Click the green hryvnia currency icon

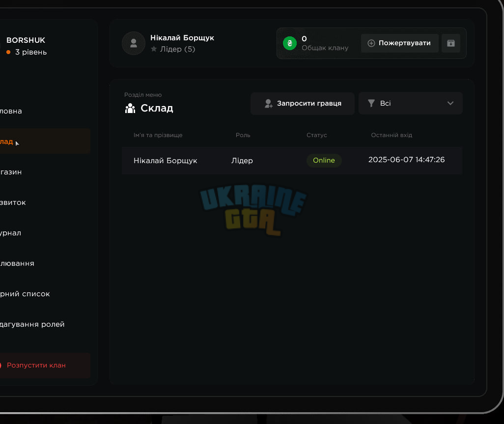pos(290,43)
